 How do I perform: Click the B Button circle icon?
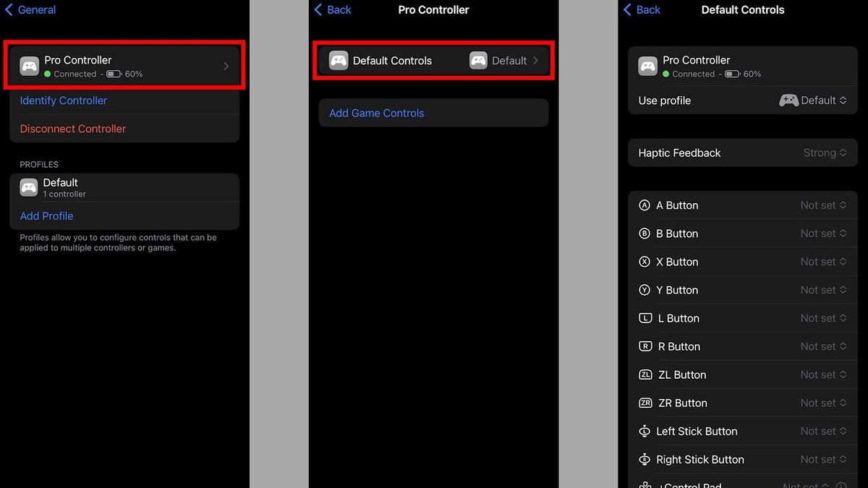pyautogui.click(x=644, y=234)
